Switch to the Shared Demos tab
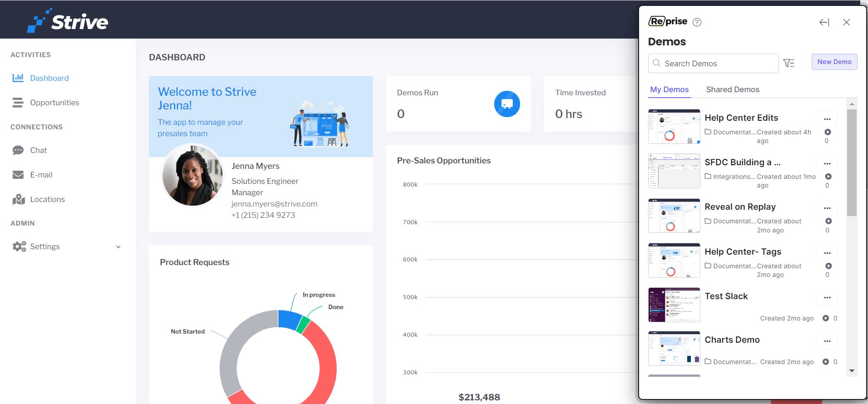Image resolution: width=868 pixels, height=404 pixels. (733, 89)
